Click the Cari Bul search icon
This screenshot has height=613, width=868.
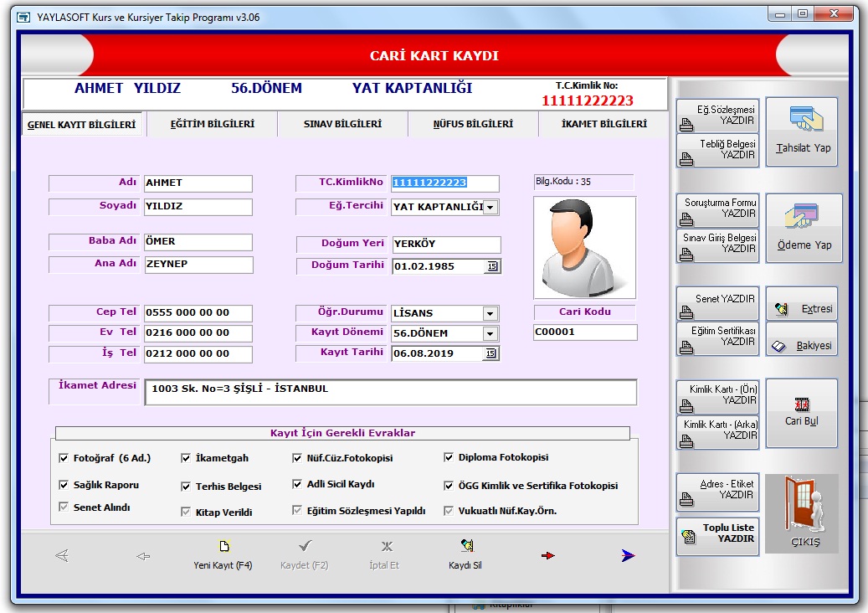click(802, 404)
